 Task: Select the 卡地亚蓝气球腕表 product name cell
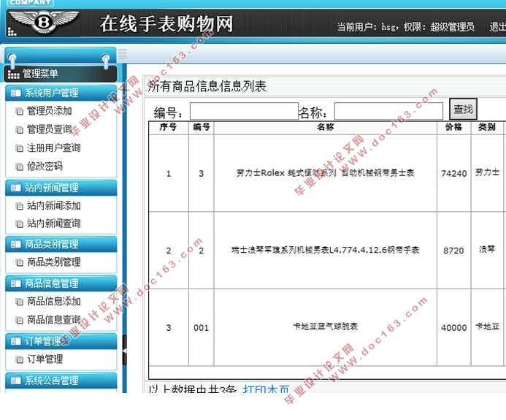[x=326, y=327]
